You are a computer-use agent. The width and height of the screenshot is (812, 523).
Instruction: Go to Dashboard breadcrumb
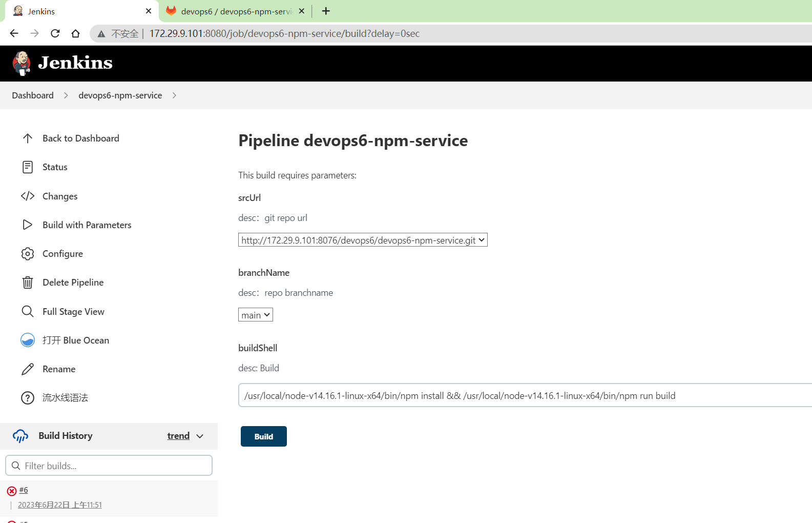[33, 95]
